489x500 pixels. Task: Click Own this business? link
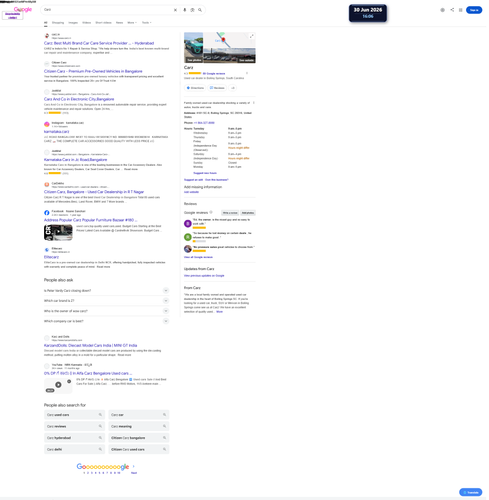point(217,180)
